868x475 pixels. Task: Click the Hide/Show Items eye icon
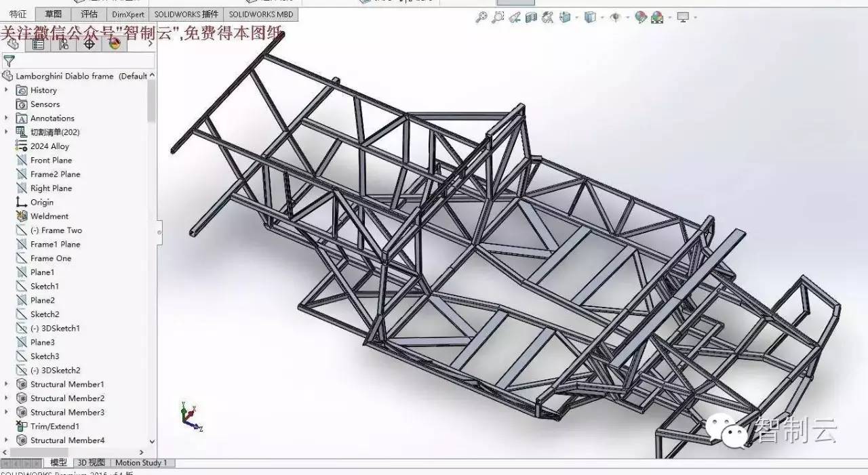pos(615,18)
